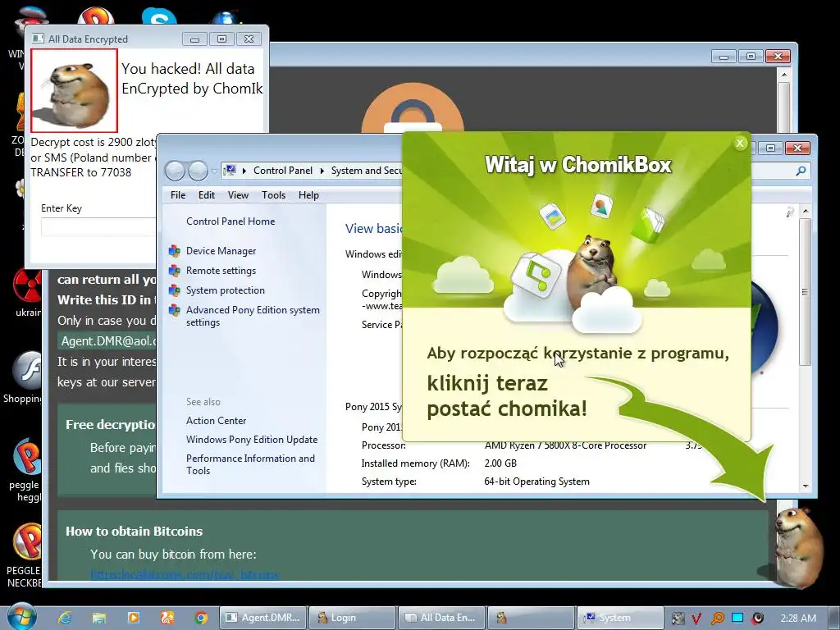Open the Edit menu in Control Panel

[206, 195]
